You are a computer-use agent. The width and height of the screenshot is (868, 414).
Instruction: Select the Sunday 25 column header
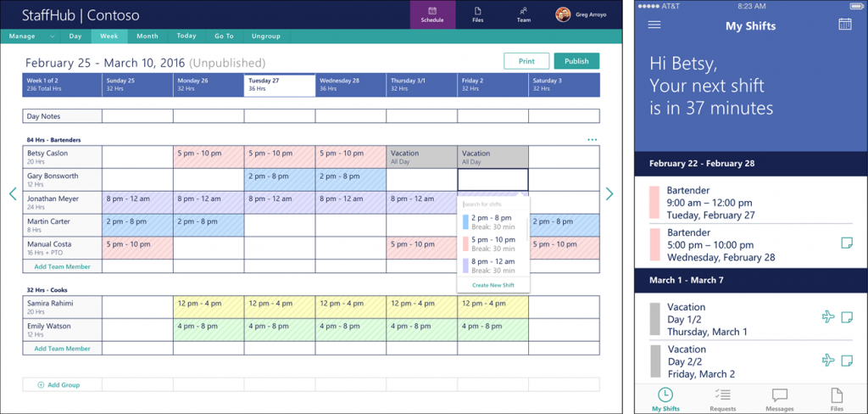pyautogui.click(x=137, y=85)
